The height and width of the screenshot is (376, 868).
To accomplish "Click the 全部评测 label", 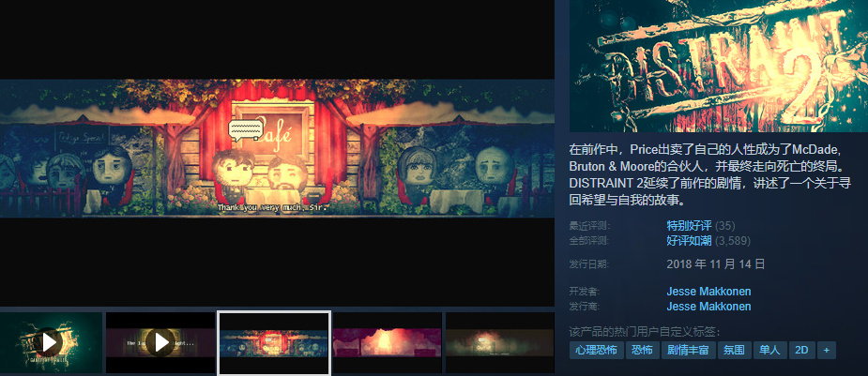I will 589,241.
